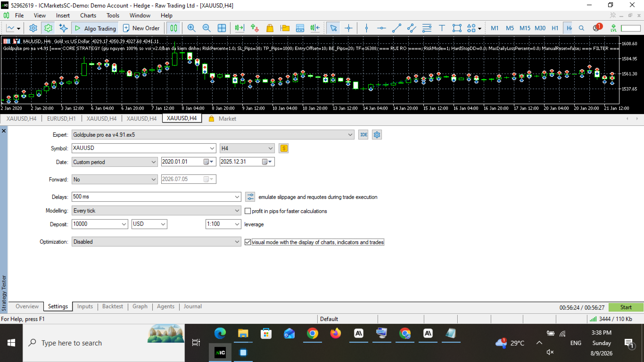
Task: Zoom in on the chart
Action: [x=191, y=28]
